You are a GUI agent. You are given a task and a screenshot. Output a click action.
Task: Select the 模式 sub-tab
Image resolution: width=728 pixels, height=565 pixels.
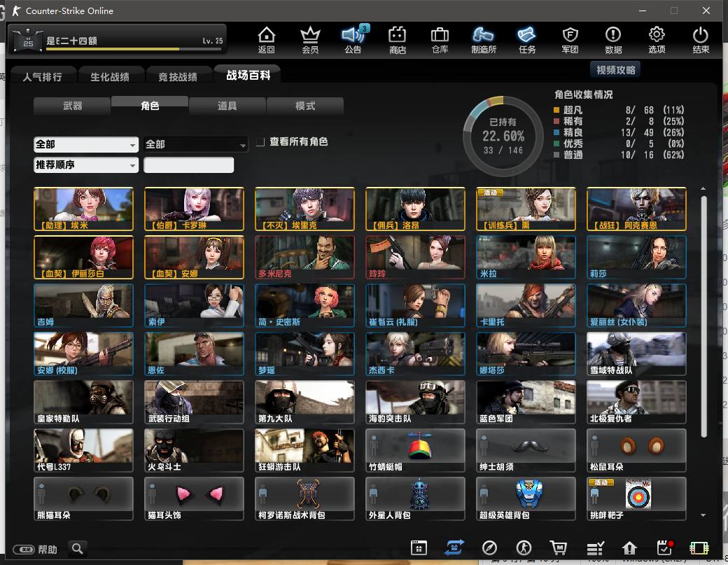(x=305, y=106)
